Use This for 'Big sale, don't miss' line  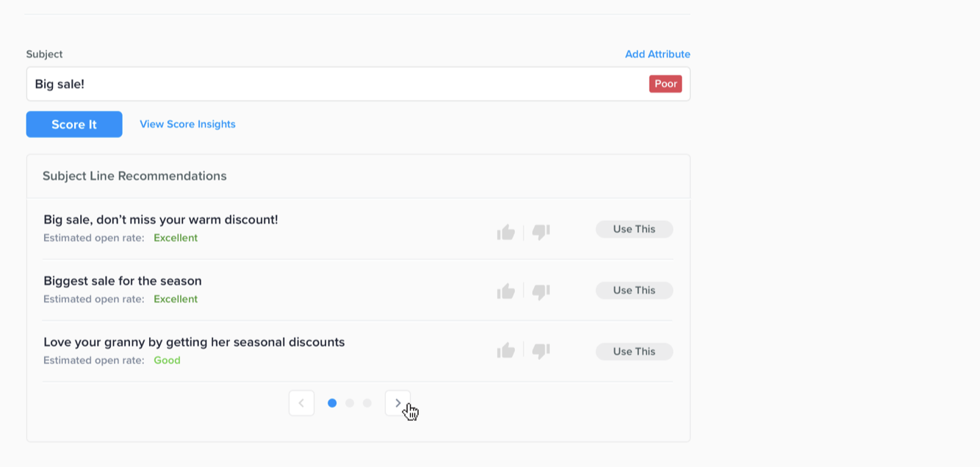coord(634,229)
